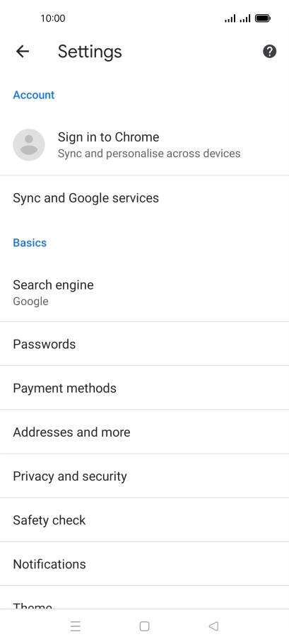Viewport: 289px width, 644px height.
Task: Open the Search engine setting
Action: (144, 292)
